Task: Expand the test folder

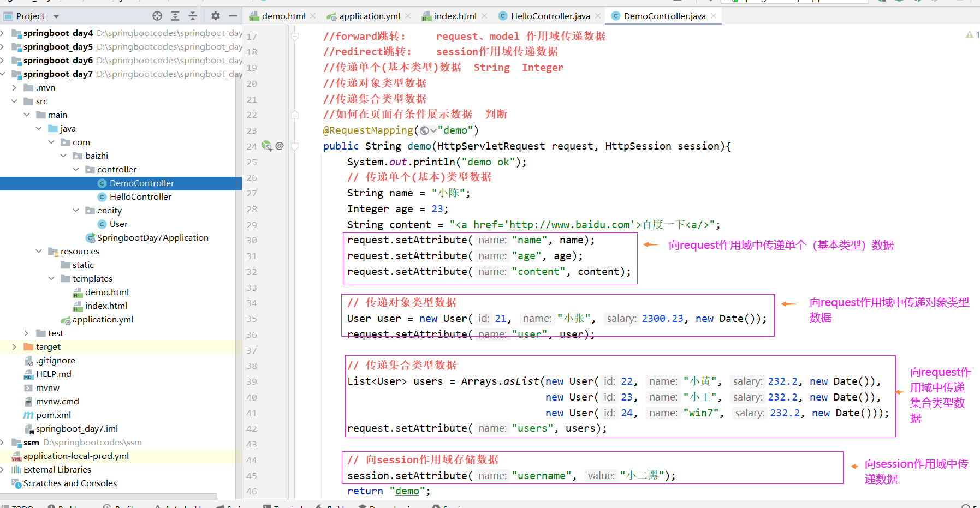Action: (27, 333)
